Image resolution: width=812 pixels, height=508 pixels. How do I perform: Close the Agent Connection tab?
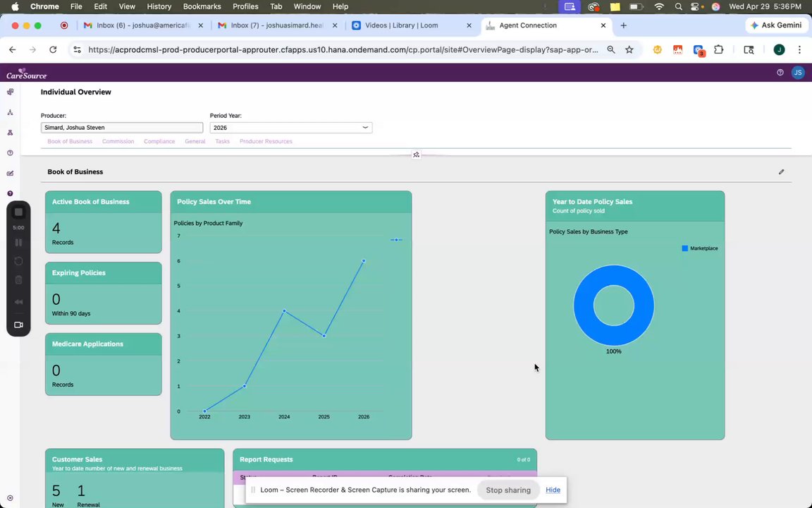[x=603, y=25]
